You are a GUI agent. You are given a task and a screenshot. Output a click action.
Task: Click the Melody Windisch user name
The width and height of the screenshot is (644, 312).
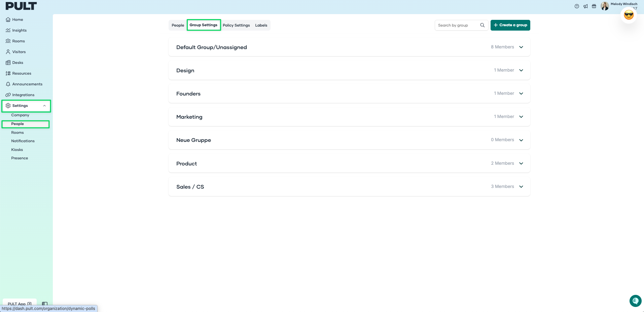pos(624,4)
